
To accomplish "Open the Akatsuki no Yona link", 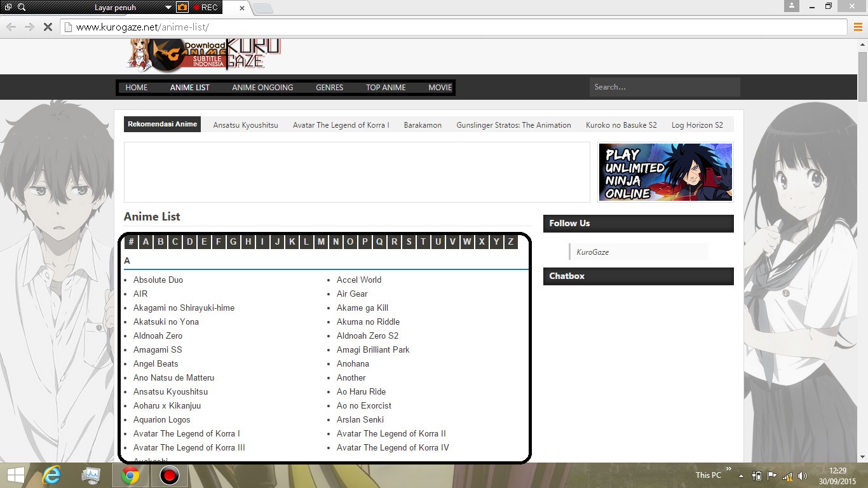I will [166, 322].
